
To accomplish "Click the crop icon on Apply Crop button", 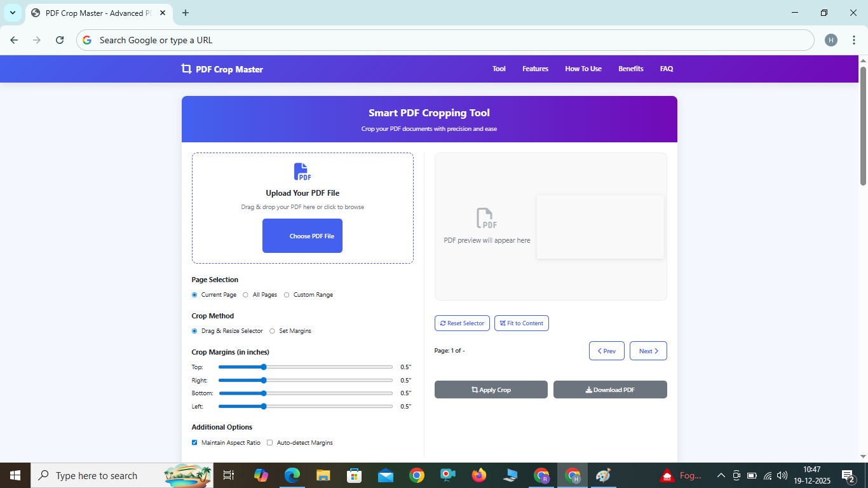I will (x=475, y=390).
